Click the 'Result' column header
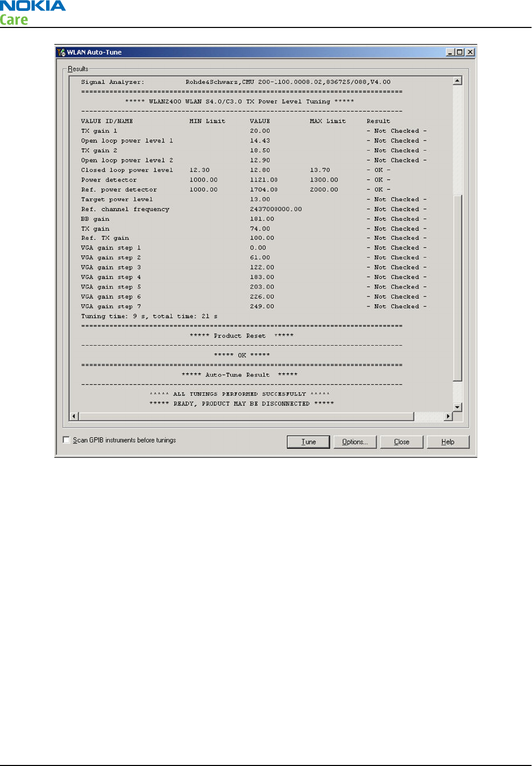This screenshot has width=532, height=766. pos(378,121)
